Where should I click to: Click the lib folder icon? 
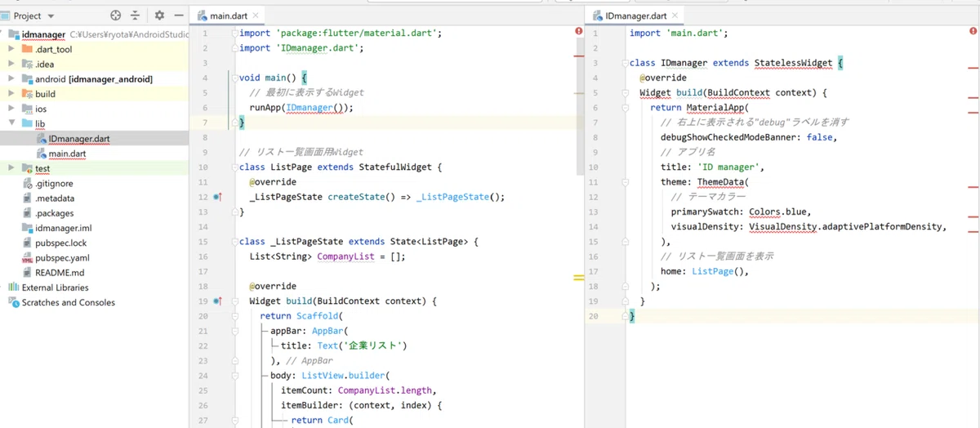coord(27,123)
